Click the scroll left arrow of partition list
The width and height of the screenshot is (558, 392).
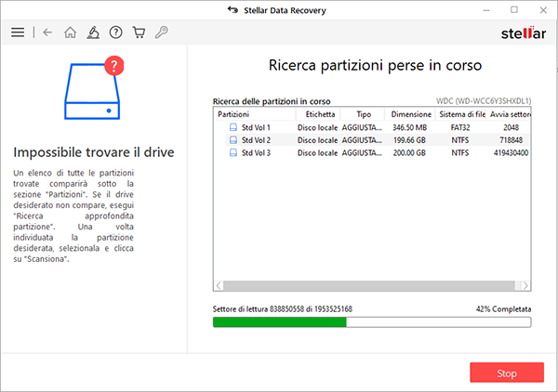click(219, 285)
